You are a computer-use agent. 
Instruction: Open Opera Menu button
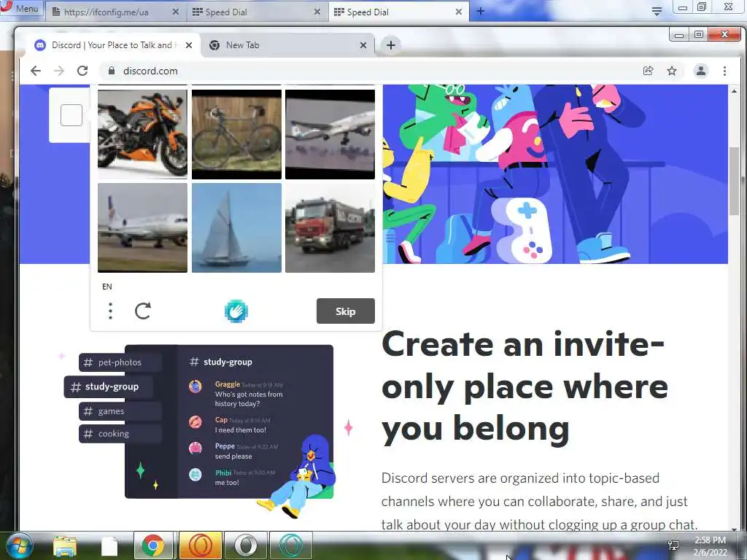pos(20,9)
